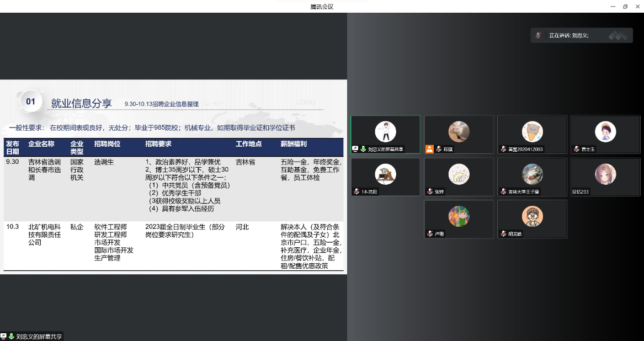Minimize the 腾讯会议 window
This screenshot has width=644, height=341.
613,7
